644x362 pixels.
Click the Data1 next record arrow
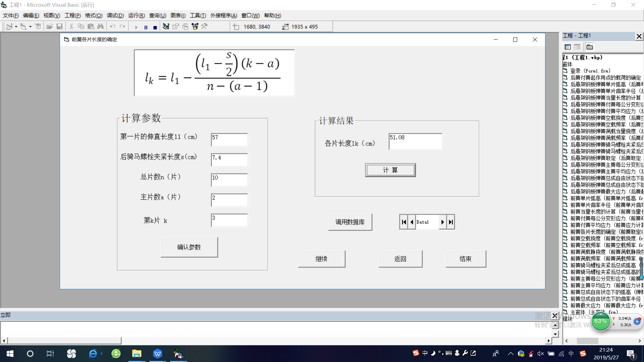[442, 222]
